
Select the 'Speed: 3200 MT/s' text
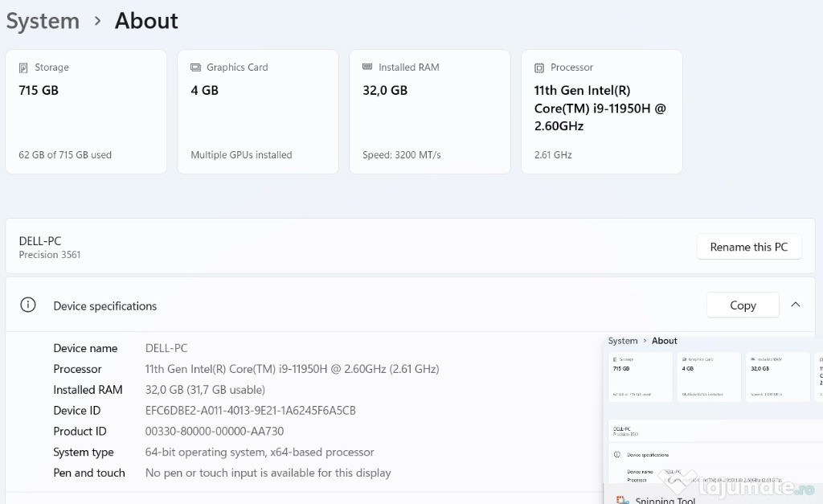click(402, 155)
